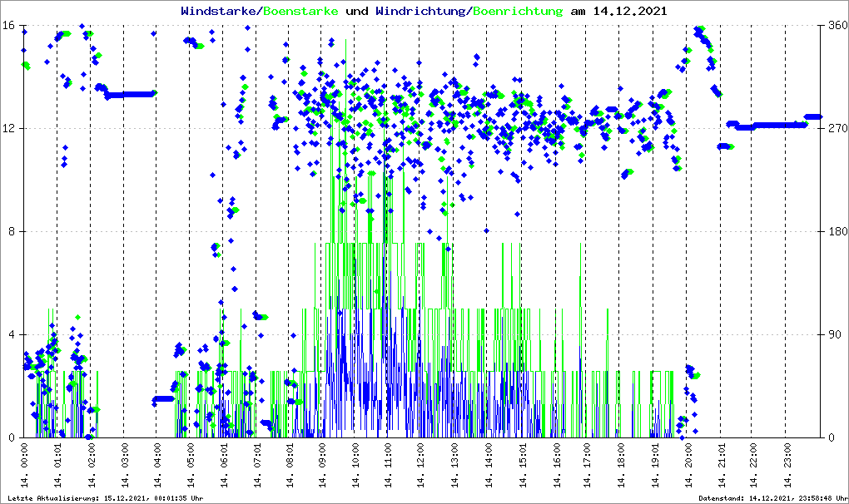
Task: Click the right axis value 360
Action: click(836, 25)
